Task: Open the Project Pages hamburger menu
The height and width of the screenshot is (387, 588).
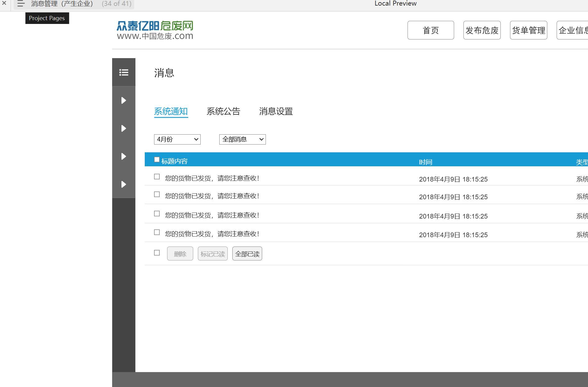Action: coord(21,4)
